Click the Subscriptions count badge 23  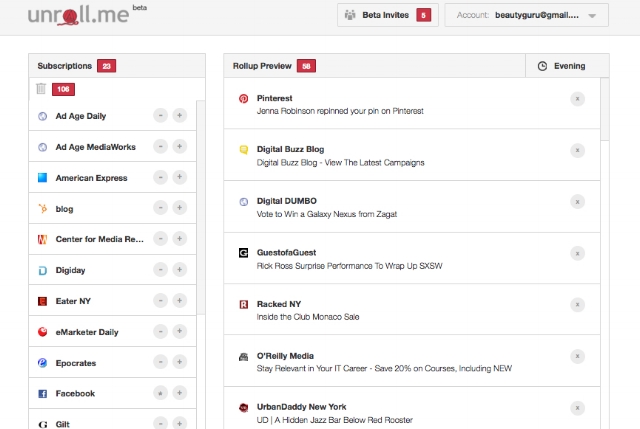[x=107, y=66]
